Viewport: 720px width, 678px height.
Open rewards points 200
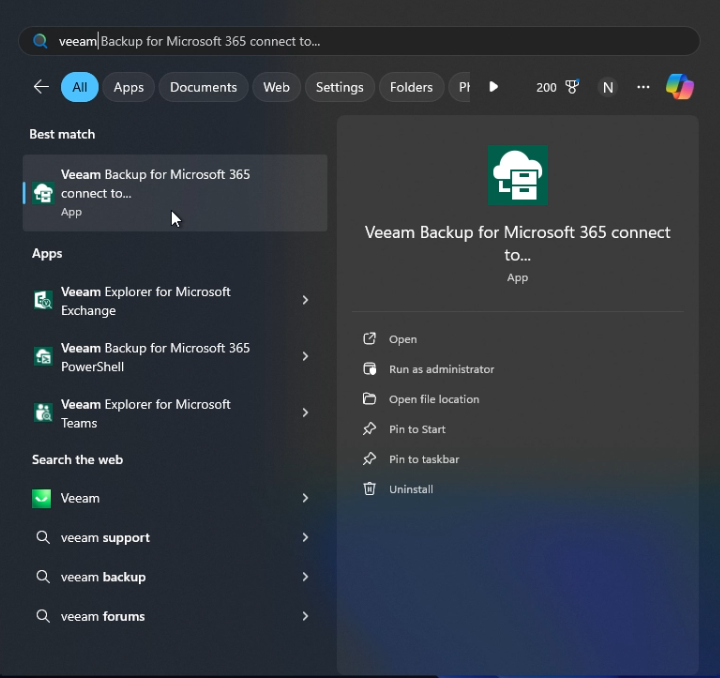point(546,87)
